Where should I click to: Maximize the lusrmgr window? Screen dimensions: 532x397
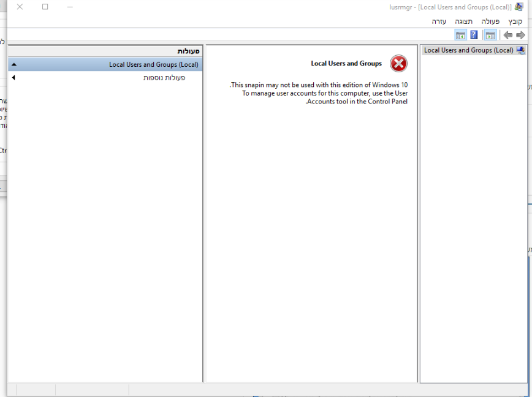click(45, 7)
